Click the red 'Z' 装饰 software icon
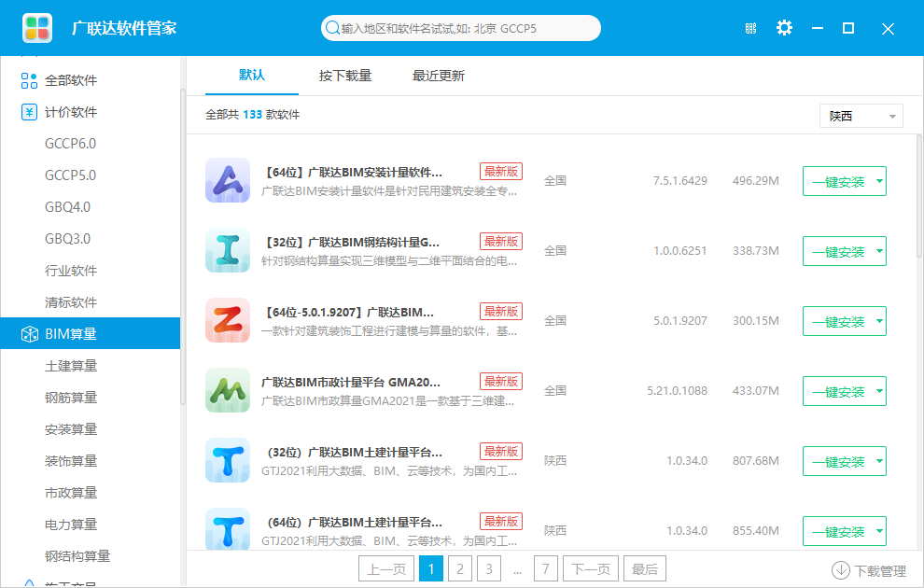Image resolution: width=924 pixels, height=588 pixels. point(228,320)
